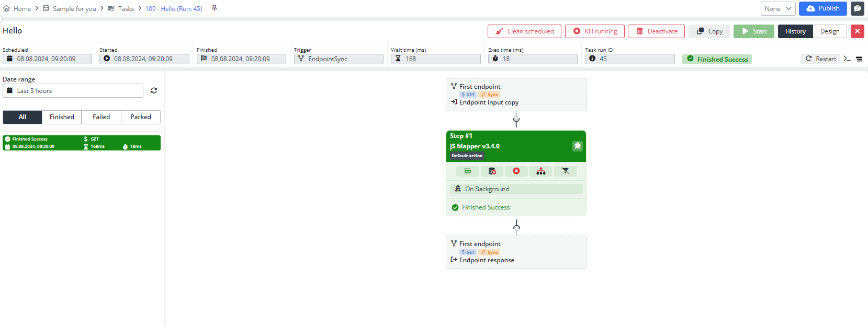The height and width of the screenshot is (326, 868).
Task: Click the crossed-out filter icon in Step #1
Action: coord(565,171)
